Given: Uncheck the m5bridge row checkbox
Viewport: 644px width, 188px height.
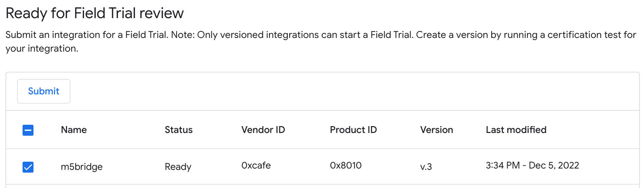Looking at the screenshot, I should pyautogui.click(x=28, y=167).
